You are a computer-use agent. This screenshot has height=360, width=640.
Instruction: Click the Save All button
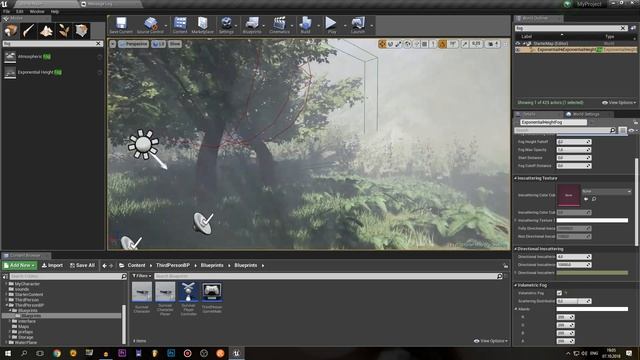click(82, 266)
